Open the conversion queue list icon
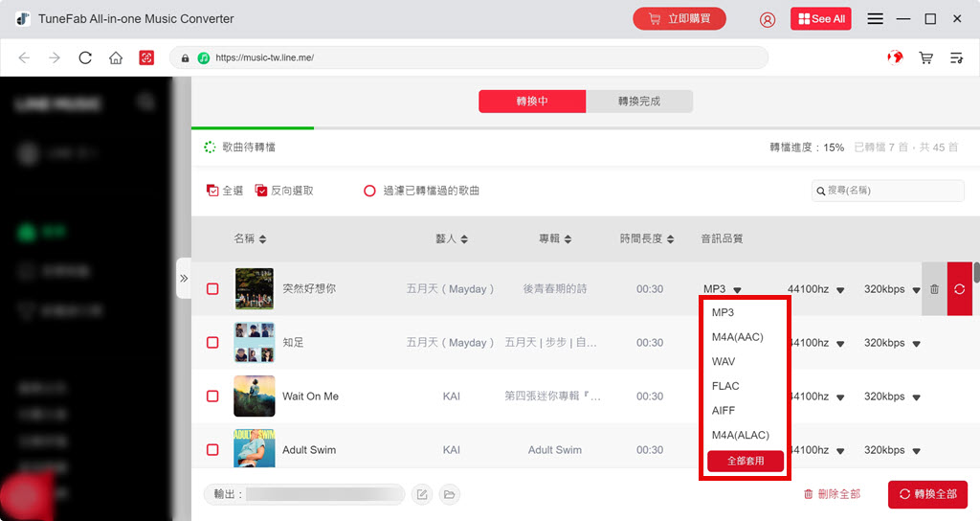Viewport: 980px width, 521px height. coord(956,57)
